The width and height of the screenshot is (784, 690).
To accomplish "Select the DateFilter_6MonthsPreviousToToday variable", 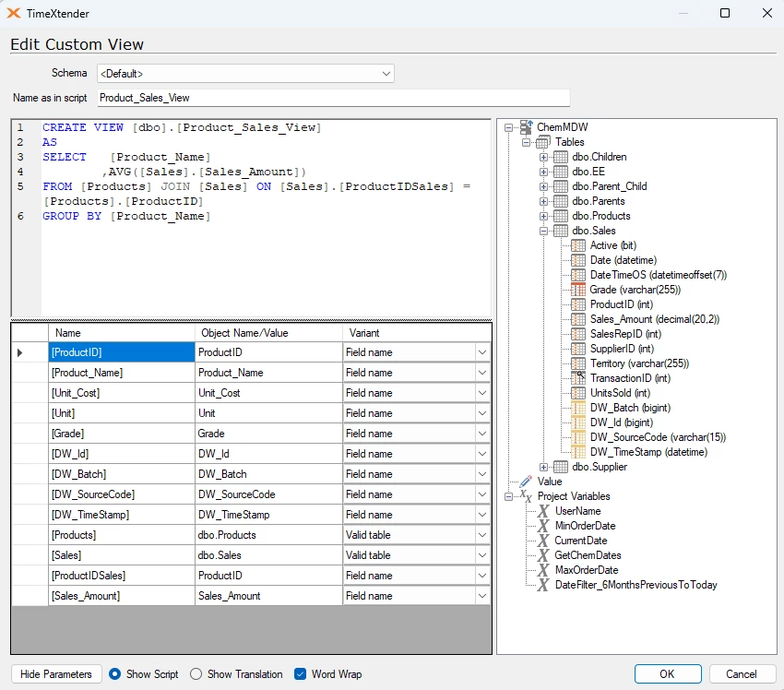I will 636,585.
